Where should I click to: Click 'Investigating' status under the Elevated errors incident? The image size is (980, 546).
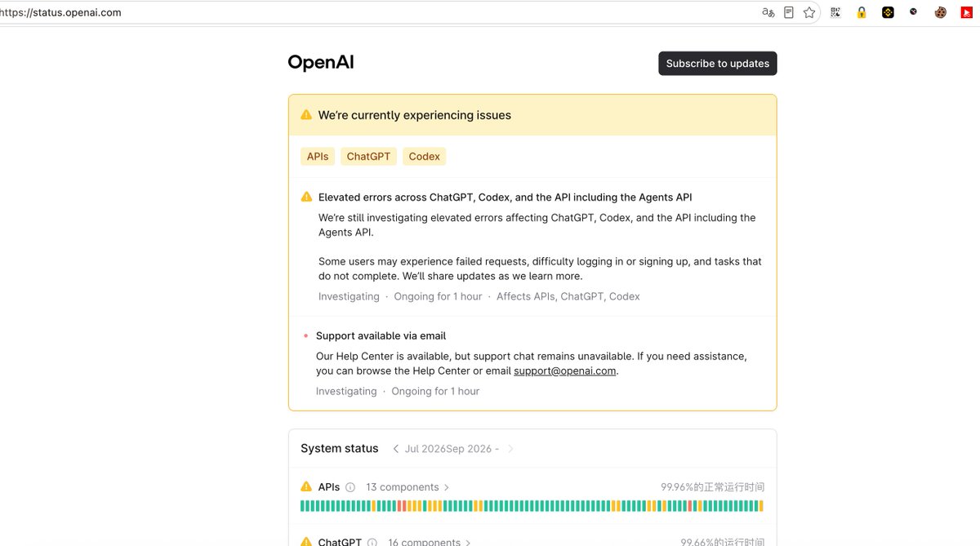tap(349, 296)
